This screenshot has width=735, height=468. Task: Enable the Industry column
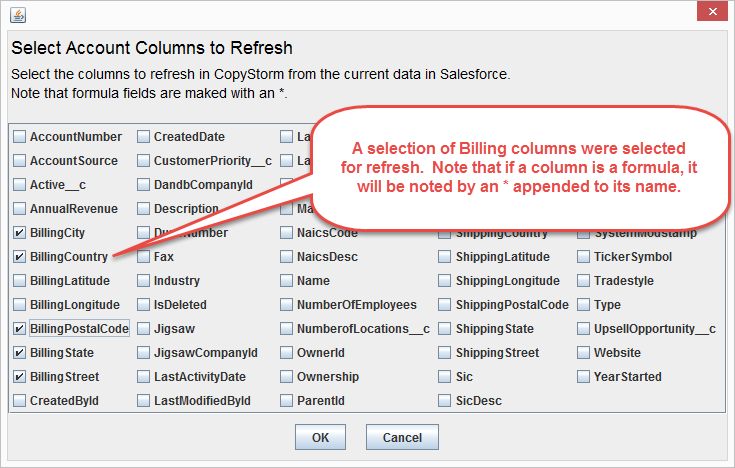click(x=143, y=280)
